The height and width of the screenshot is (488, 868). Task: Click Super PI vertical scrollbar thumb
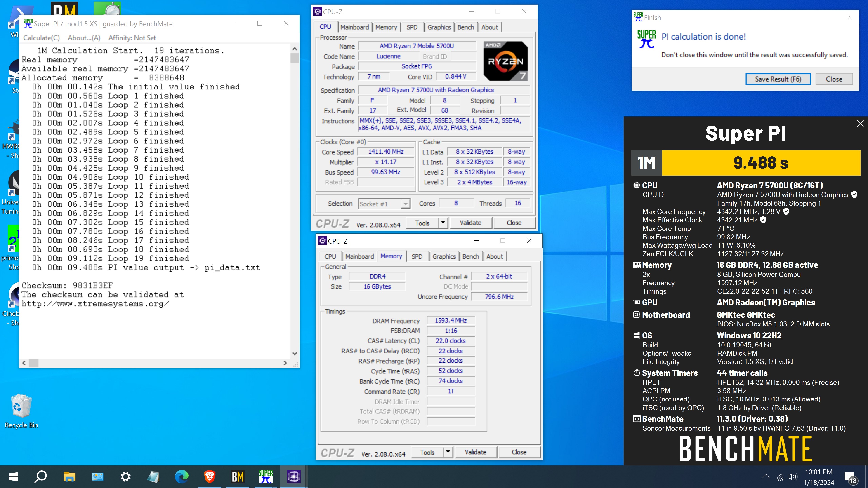(295, 58)
